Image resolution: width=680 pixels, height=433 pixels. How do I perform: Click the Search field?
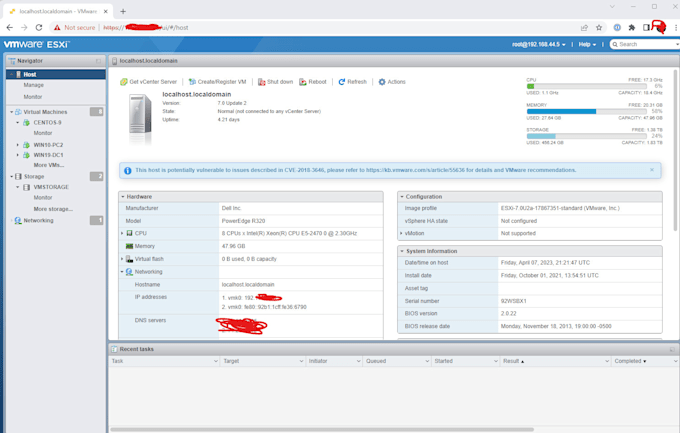644,44
